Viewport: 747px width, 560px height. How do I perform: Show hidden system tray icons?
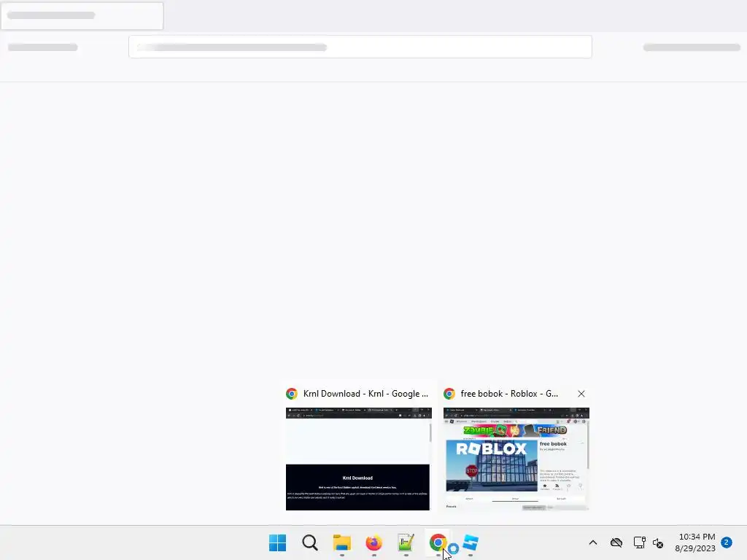593,542
